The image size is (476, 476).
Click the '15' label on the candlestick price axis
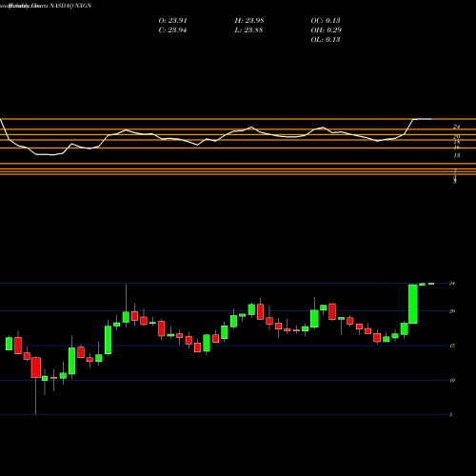tap(452, 346)
